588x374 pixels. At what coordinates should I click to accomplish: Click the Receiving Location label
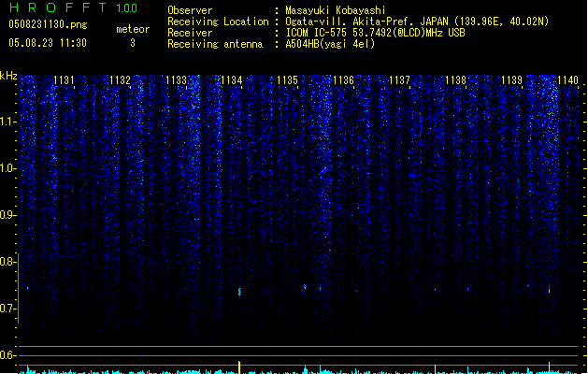click(x=218, y=22)
